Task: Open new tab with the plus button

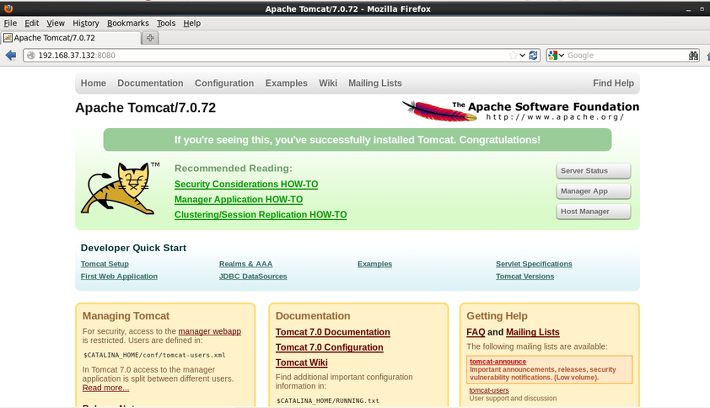Action: point(150,38)
